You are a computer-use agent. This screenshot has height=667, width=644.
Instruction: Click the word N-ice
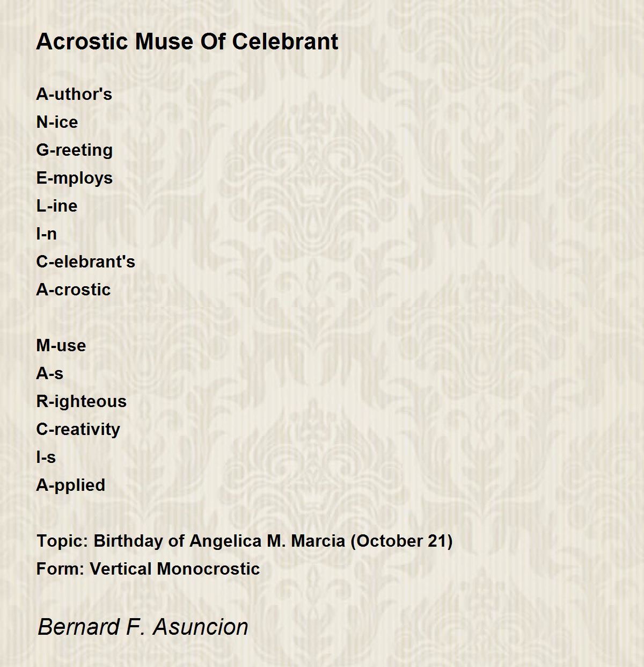(x=57, y=122)
